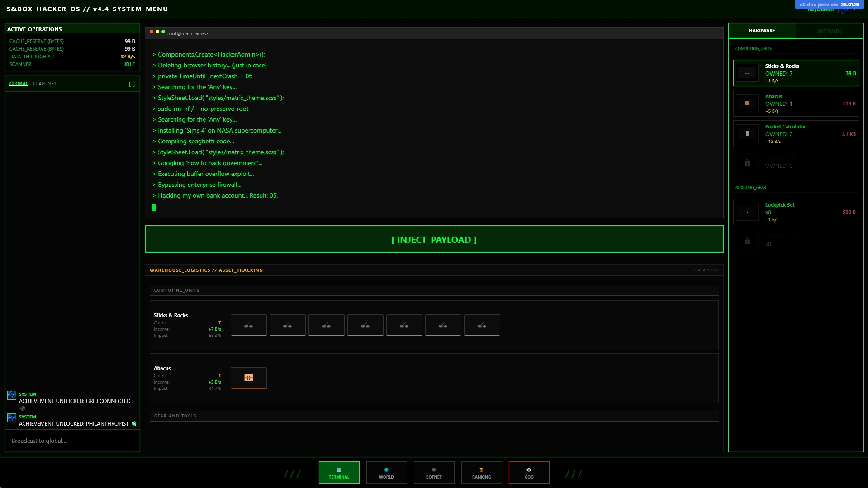
Task: Open the Ranking leaderboard
Action: click(481, 473)
